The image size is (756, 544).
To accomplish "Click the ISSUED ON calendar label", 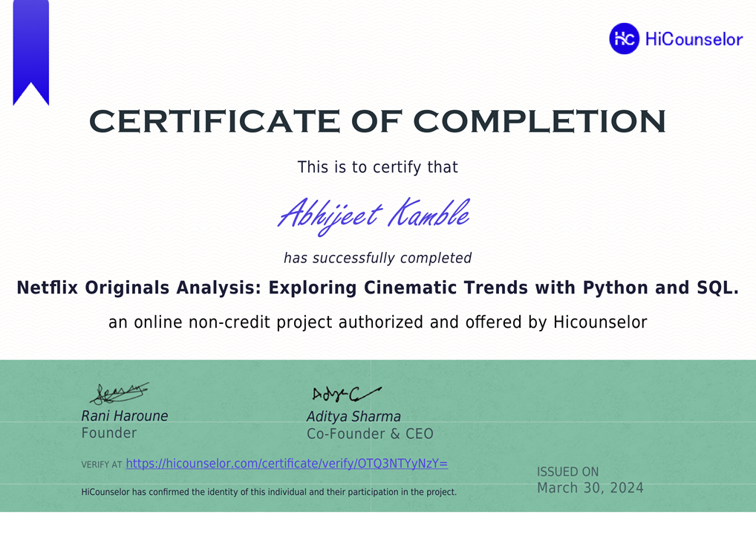I will (x=567, y=471).
